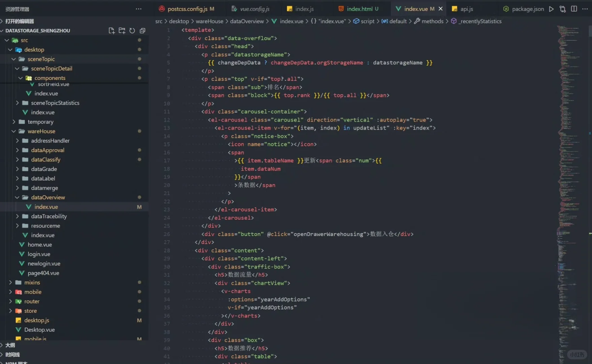Open the source control compare changes icon
This screenshot has width=592, height=364.
(563, 9)
